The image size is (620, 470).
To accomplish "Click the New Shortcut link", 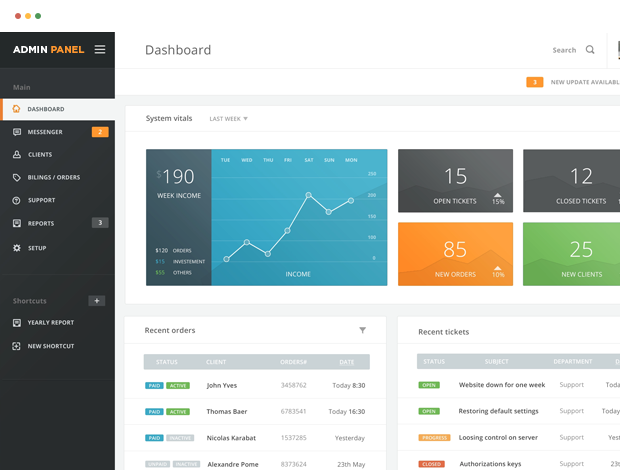I will [50, 346].
